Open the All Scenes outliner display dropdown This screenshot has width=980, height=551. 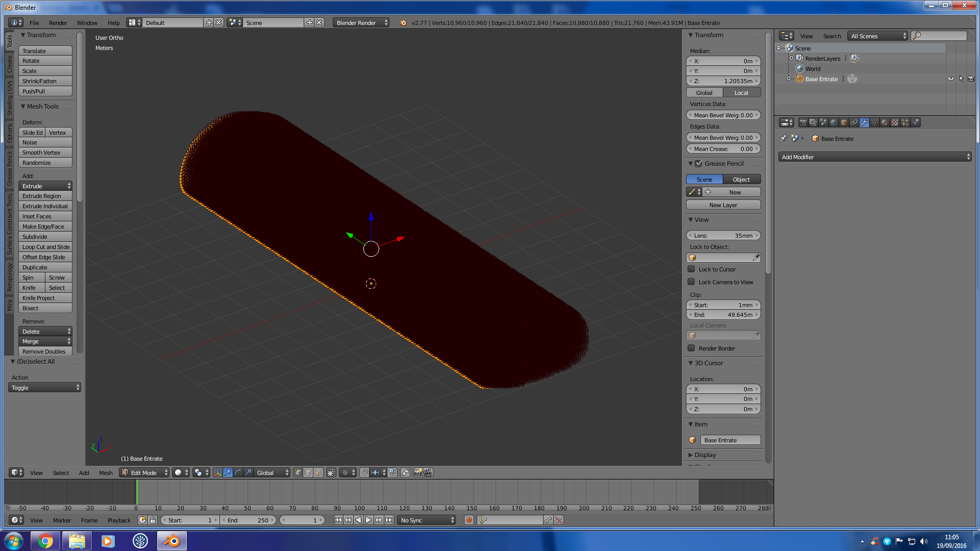pyautogui.click(x=878, y=36)
